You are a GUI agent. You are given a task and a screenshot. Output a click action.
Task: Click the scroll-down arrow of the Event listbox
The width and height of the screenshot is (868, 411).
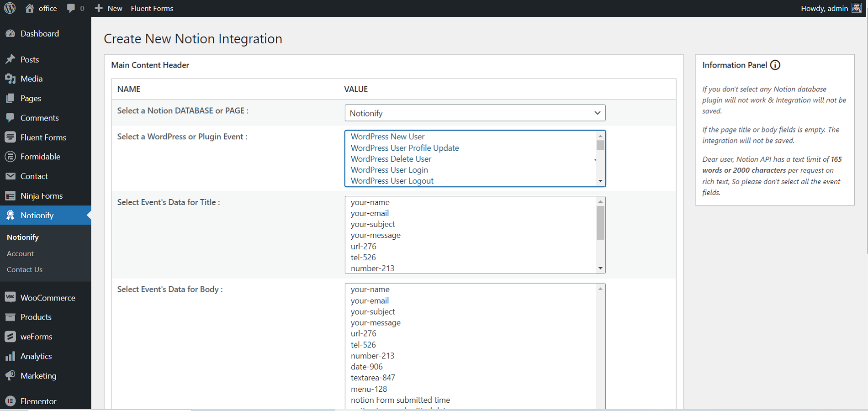pos(601,181)
